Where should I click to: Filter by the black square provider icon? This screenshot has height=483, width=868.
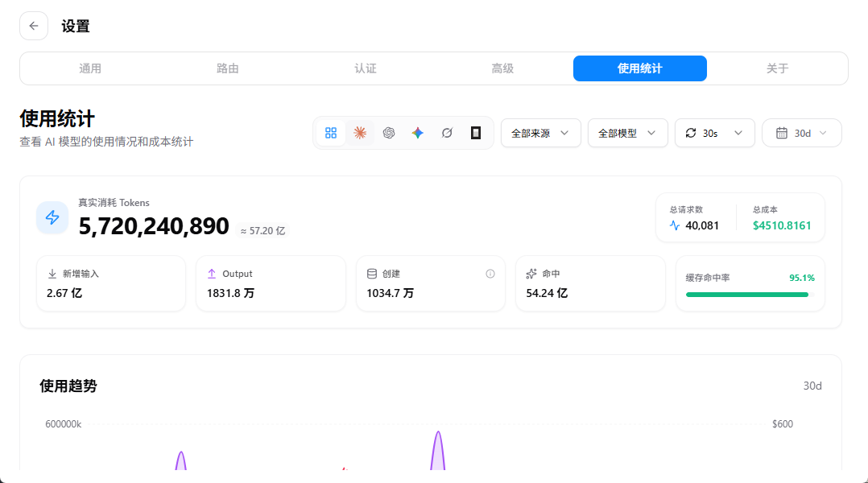pyautogui.click(x=476, y=133)
